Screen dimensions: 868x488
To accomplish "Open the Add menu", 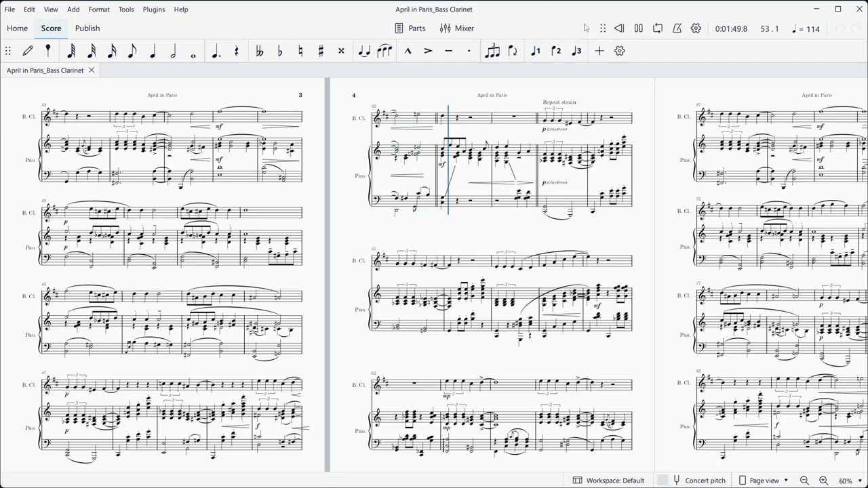I will 73,9.
